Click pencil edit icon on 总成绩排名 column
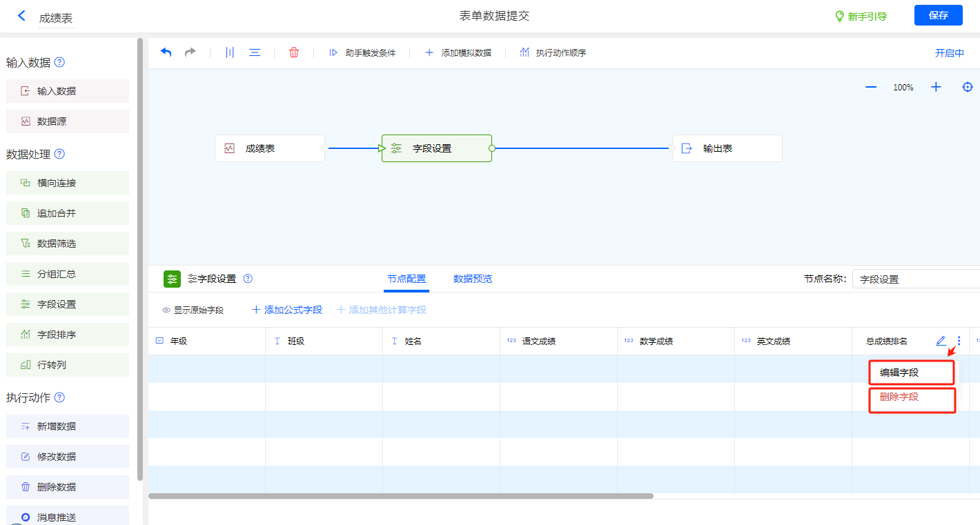Image resolution: width=980 pixels, height=525 pixels. [941, 341]
